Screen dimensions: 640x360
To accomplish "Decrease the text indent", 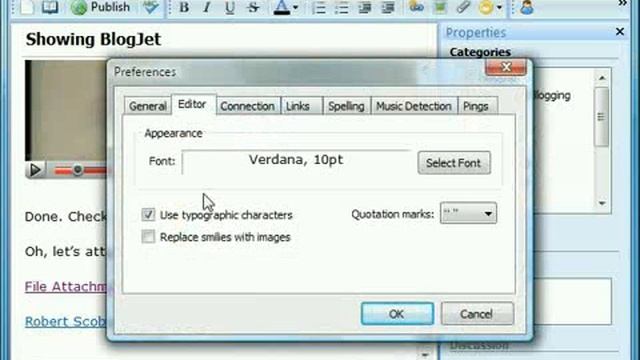I will coord(364,8).
